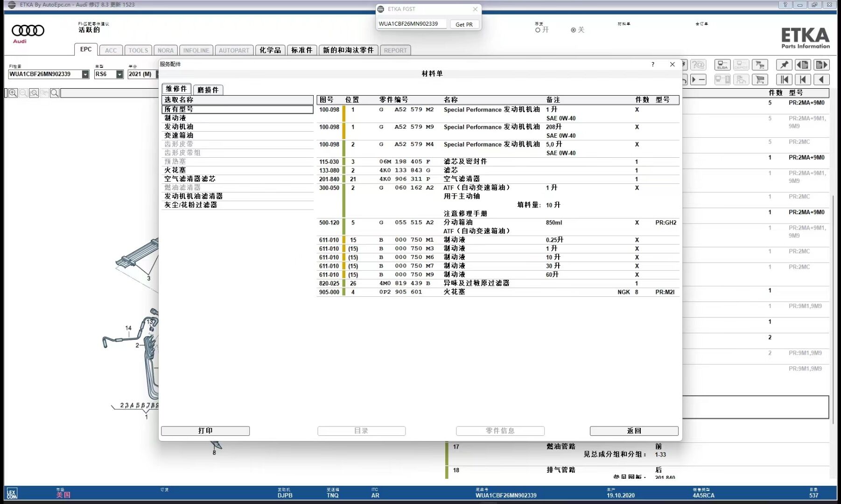The image size is (841, 504).
Task: Select 发动机机油滤清器 in the name list
Action: (x=238, y=196)
